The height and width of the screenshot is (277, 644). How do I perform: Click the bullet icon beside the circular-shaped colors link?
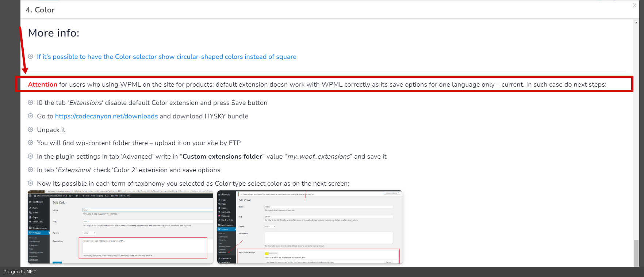[31, 56]
